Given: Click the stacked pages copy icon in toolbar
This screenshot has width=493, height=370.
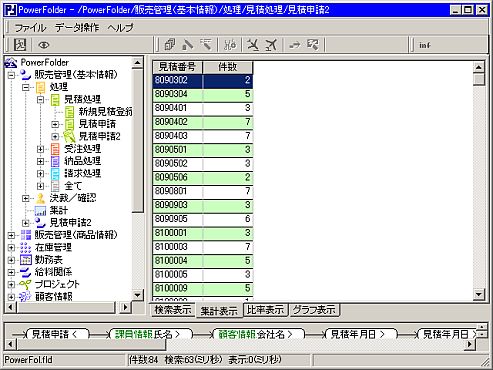Looking at the screenshot, I should point(170,45).
